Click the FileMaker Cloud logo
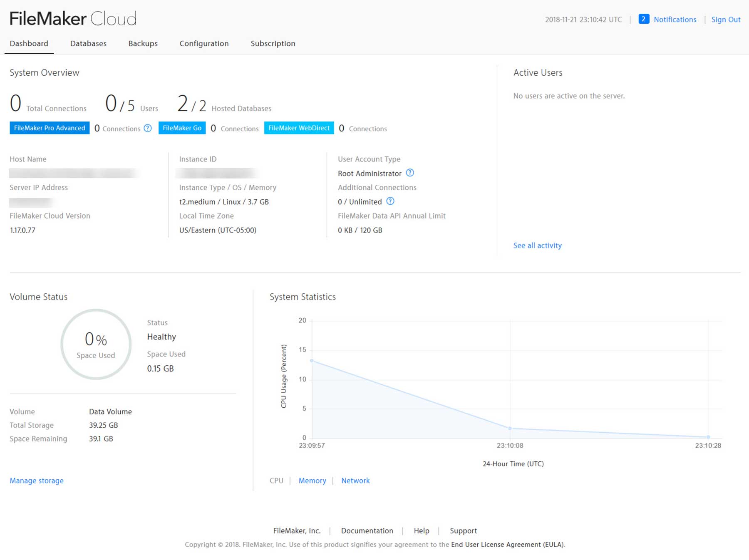Viewport: 749px width, 560px height. click(72, 18)
